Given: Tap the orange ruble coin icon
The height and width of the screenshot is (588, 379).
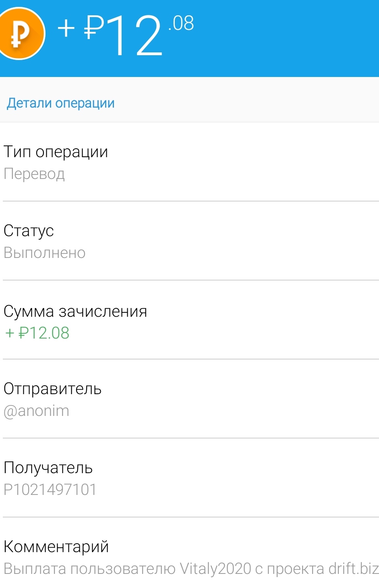Looking at the screenshot, I should tap(20, 34).
